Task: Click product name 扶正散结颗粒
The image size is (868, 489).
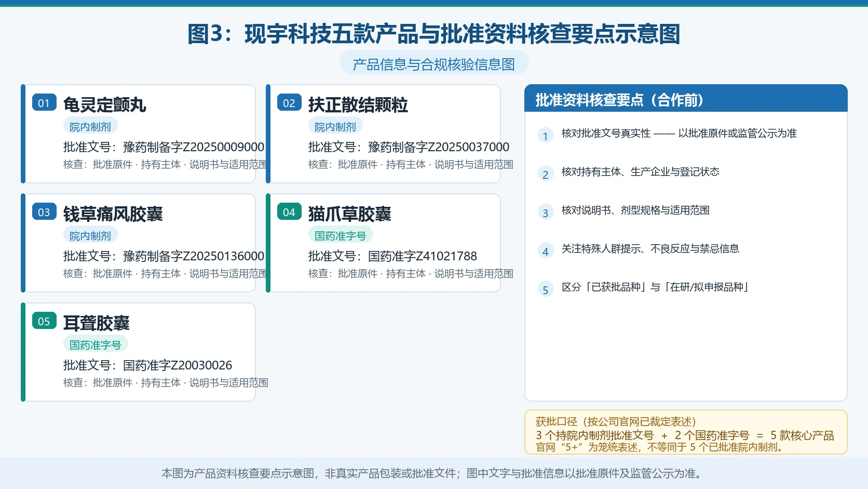Action: [x=358, y=104]
